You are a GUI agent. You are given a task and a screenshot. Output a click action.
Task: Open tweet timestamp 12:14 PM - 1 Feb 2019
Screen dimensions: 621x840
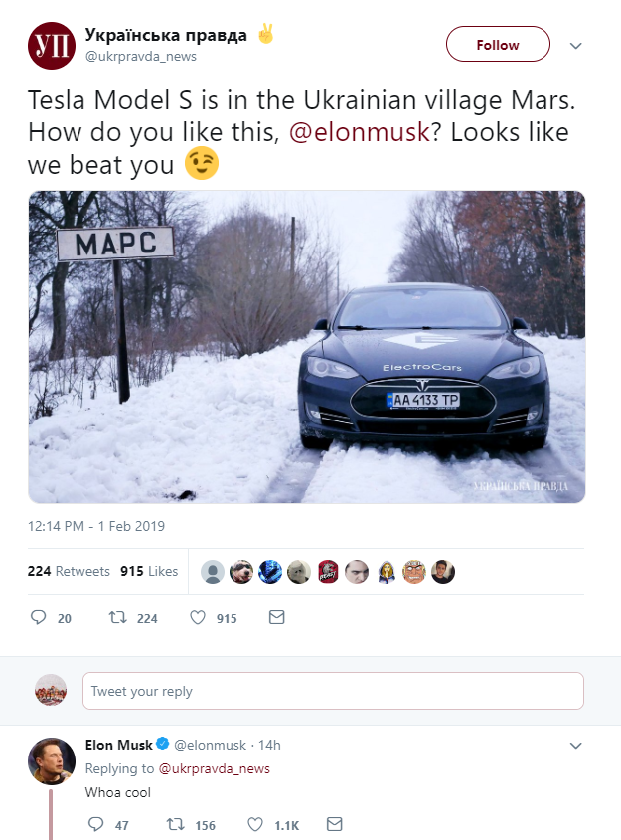(x=96, y=526)
